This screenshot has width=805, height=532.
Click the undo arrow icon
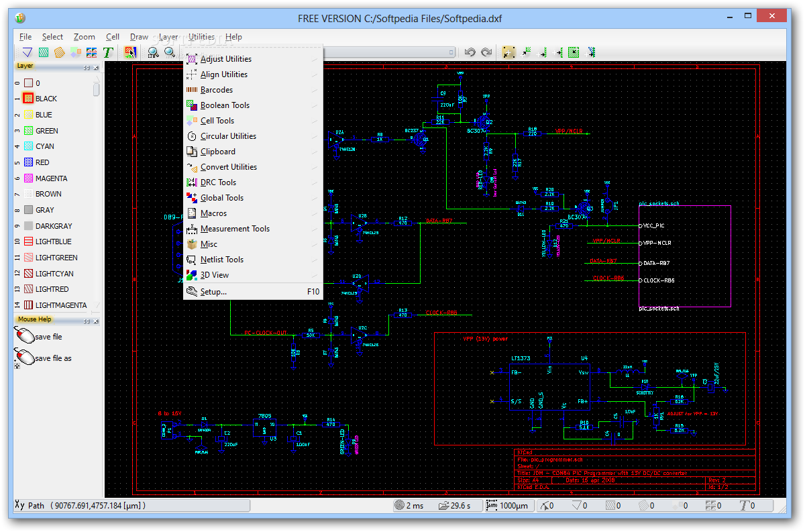[470, 52]
